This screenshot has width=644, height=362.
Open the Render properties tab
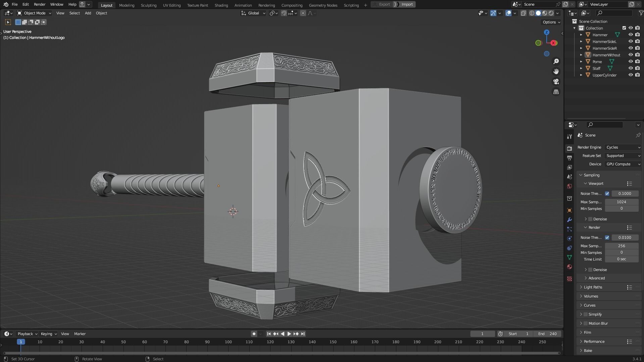point(569,148)
